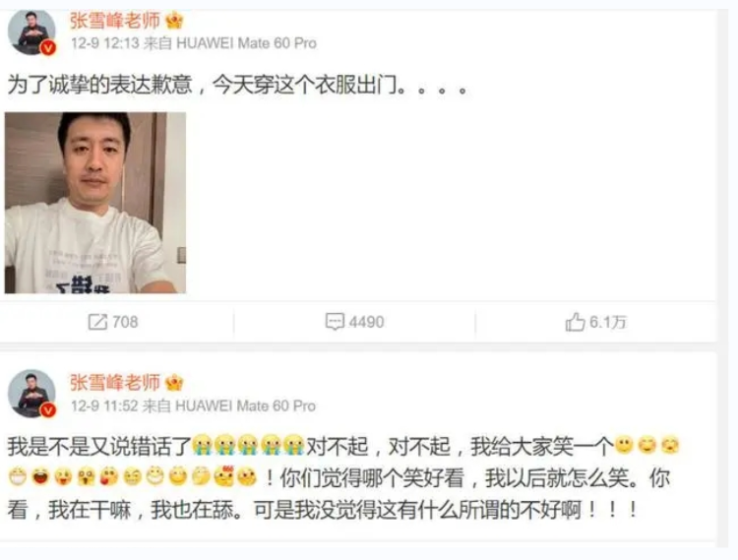
Task: Open the comments icon showing 4490
Action: point(335,322)
